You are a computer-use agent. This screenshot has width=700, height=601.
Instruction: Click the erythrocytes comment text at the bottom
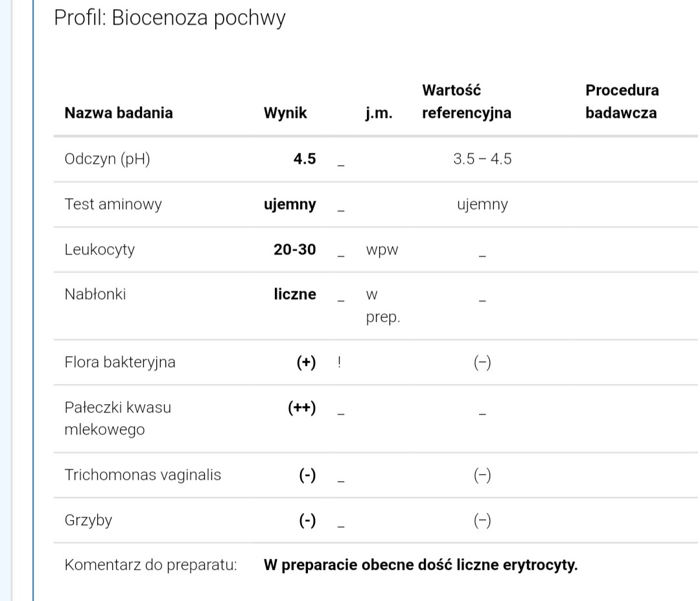pos(420,565)
